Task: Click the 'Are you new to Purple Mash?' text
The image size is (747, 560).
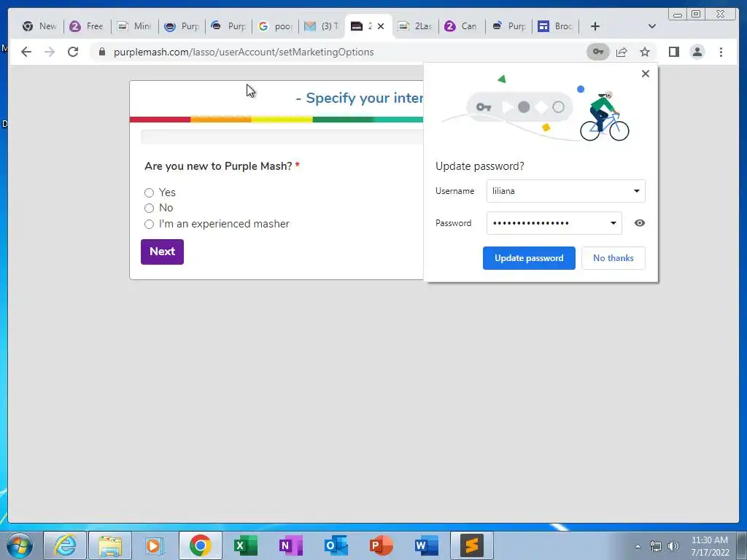Action: pyautogui.click(x=218, y=166)
